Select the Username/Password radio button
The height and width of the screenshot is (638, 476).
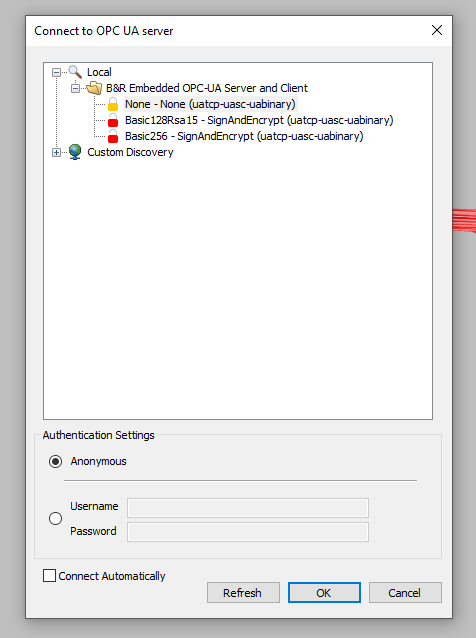tap(55, 518)
